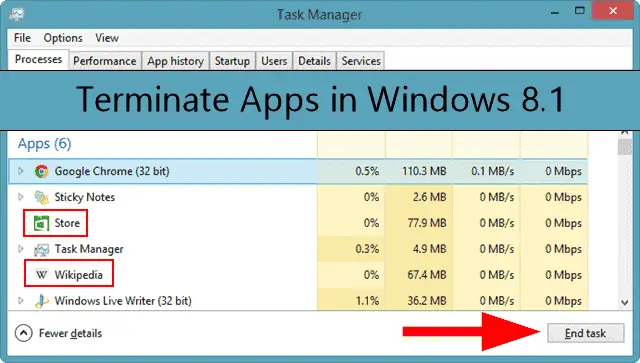This screenshot has width=640, height=363.
Task: Click Chrome's 110.3 MB memory value
Action: 424,171
